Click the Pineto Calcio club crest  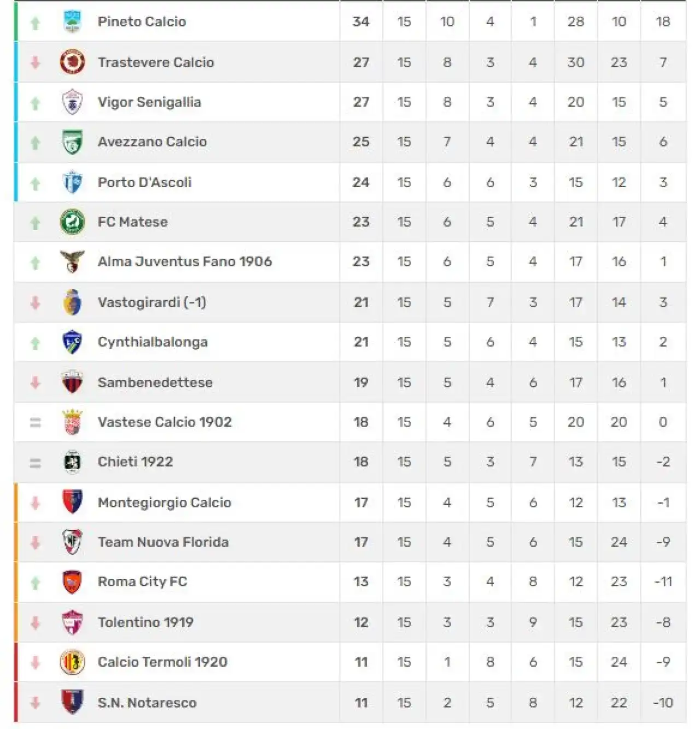(72, 22)
